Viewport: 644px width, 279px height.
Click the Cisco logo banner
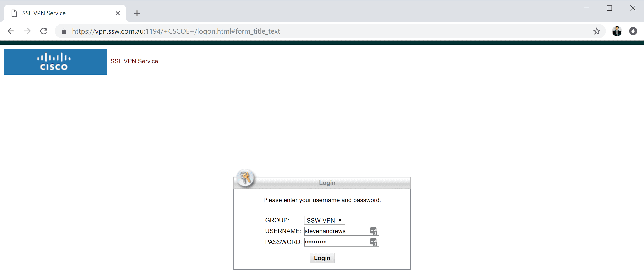tap(55, 61)
